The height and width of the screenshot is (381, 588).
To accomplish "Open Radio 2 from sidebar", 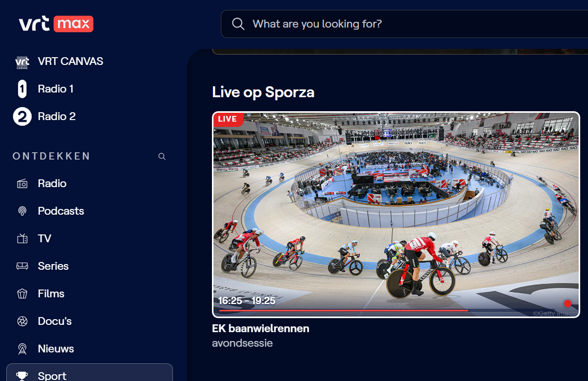I will [57, 116].
